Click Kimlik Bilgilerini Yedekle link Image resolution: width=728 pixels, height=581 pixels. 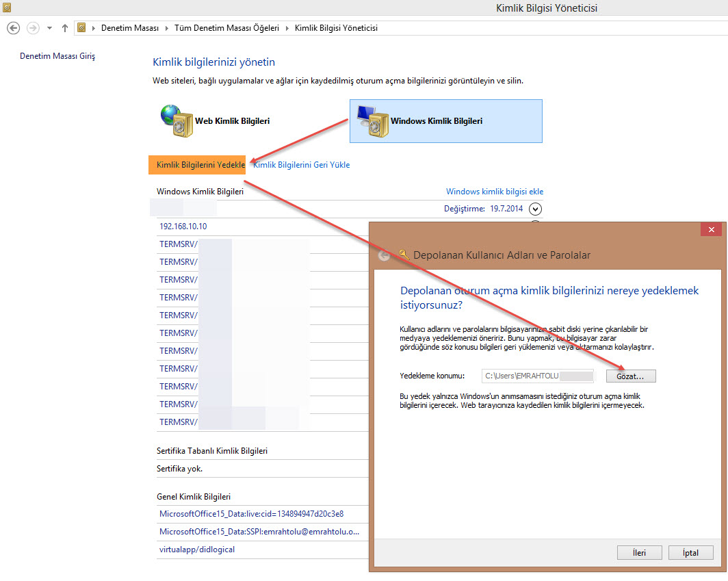pos(200,165)
